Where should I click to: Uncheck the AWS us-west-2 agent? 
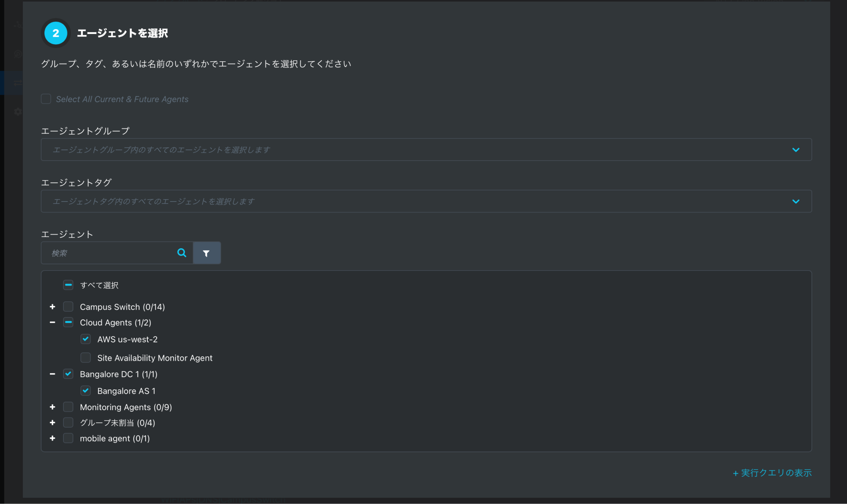point(86,339)
